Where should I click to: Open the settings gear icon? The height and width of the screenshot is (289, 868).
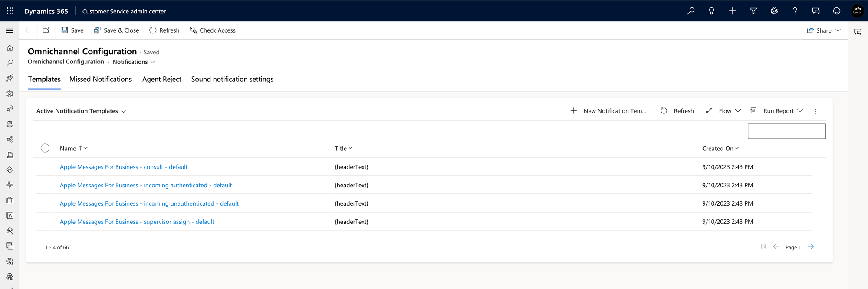point(774,11)
